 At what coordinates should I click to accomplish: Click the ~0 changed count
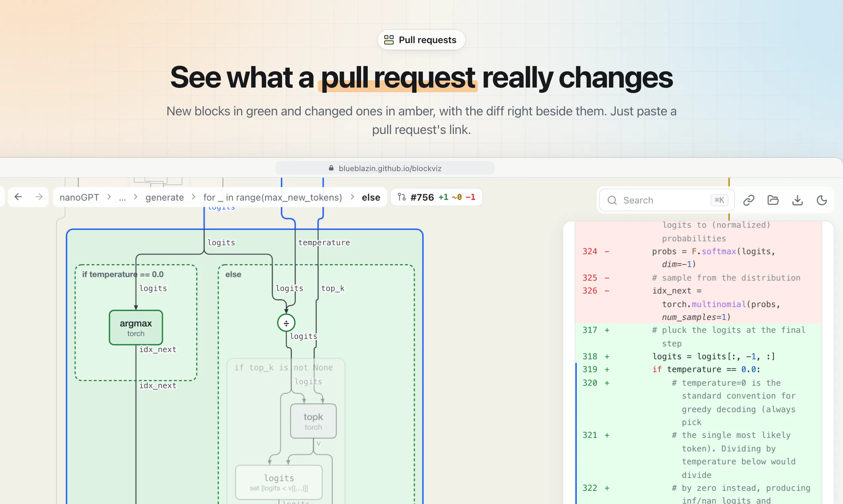(457, 197)
